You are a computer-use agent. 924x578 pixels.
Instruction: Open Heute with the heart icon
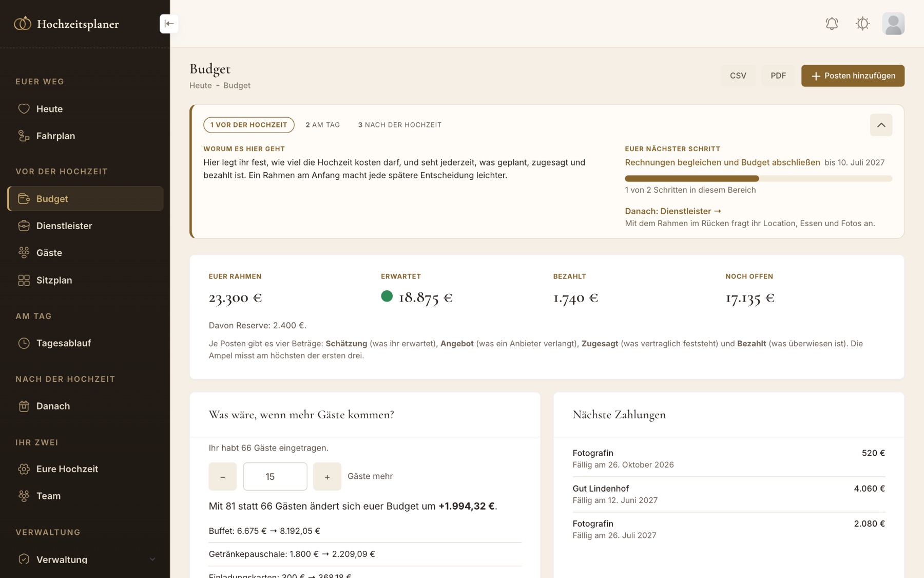[x=85, y=109]
